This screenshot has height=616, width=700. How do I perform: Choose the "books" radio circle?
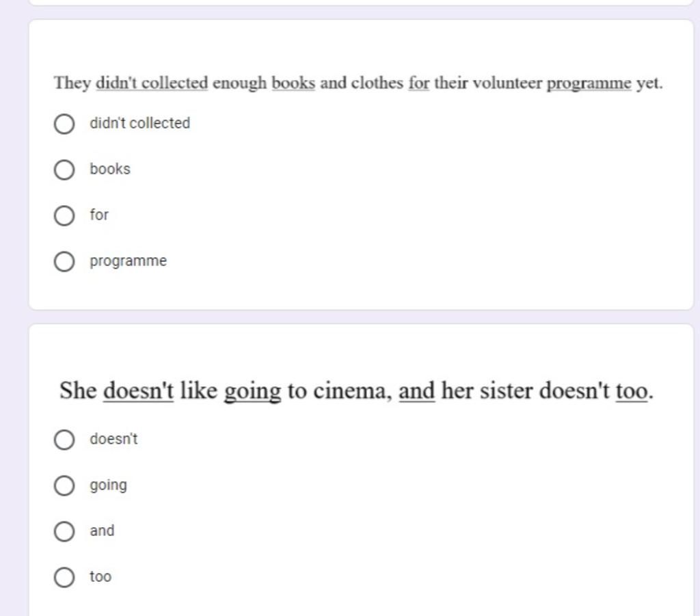click(x=64, y=170)
